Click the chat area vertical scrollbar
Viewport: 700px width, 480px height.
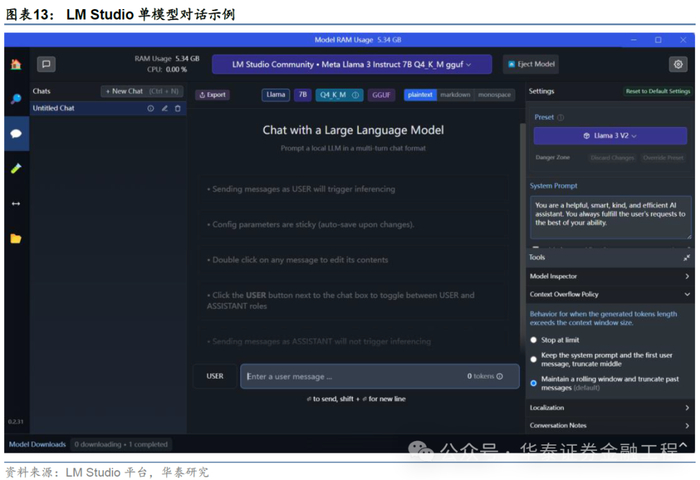click(522, 237)
